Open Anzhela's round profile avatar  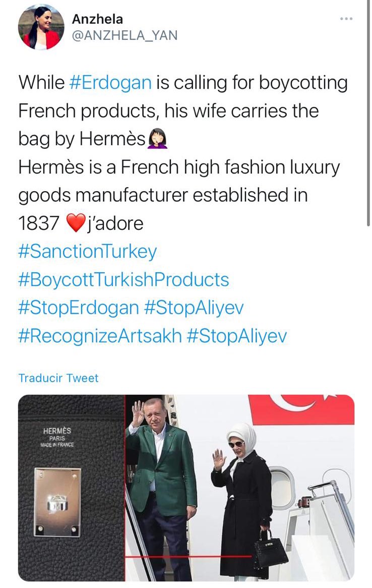pyautogui.click(x=41, y=27)
